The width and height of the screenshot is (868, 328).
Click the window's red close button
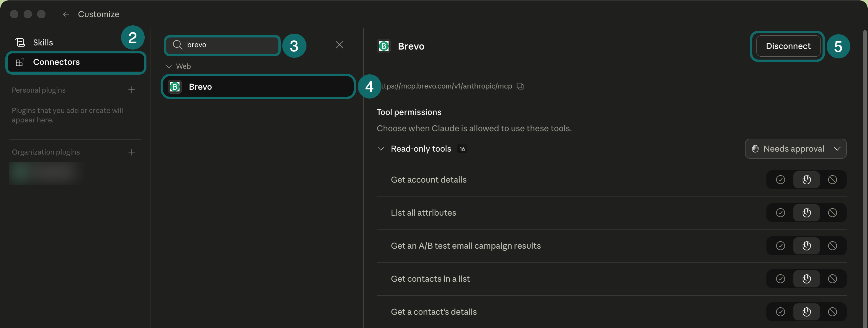point(14,14)
